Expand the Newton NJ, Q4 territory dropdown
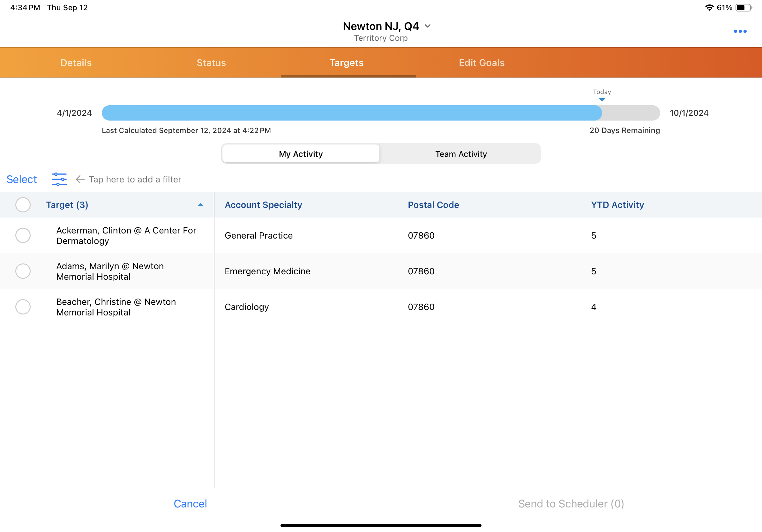The image size is (762, 532). pos(428,26)
